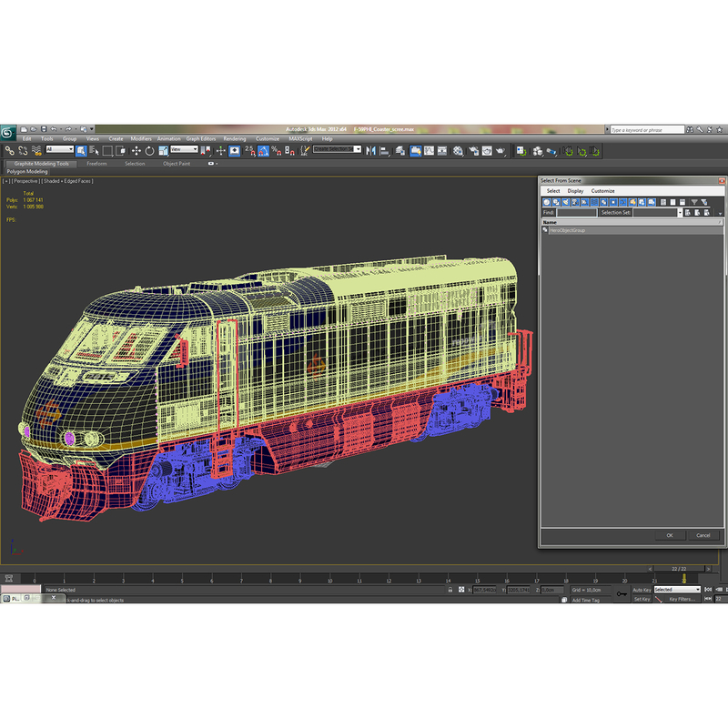Click the Select and Manipulate icon

(x=220, y=151)
